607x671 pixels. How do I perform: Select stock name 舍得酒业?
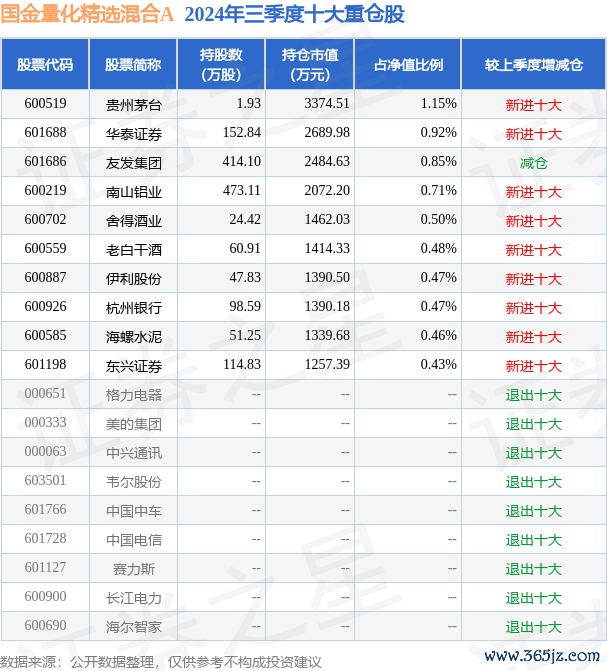click(134, 221)
